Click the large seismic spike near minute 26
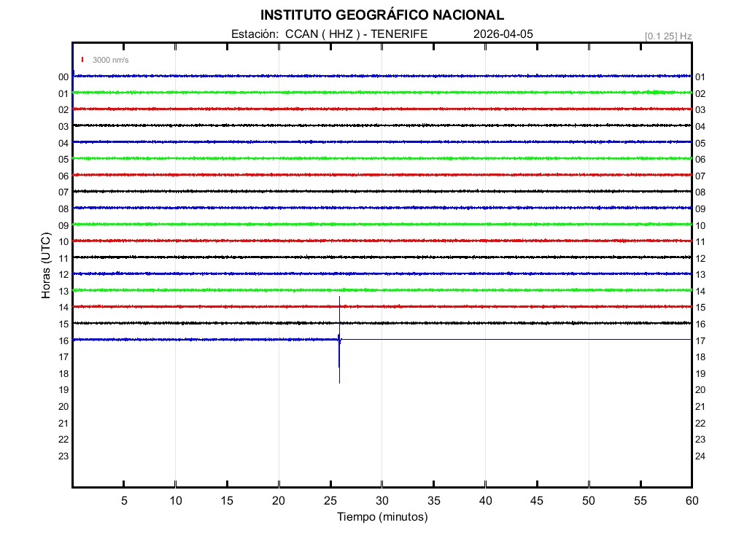Image resolution: width=747 pixels, height=560 pixels. 339,340
